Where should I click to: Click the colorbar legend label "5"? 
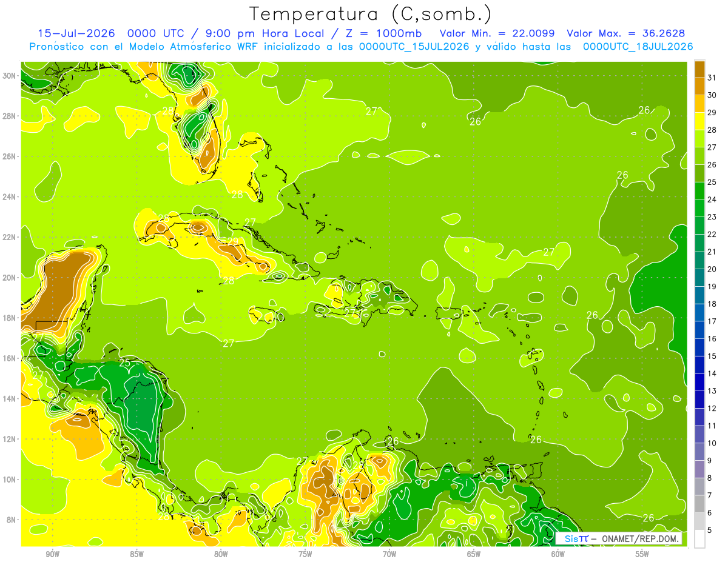point(710,530)
